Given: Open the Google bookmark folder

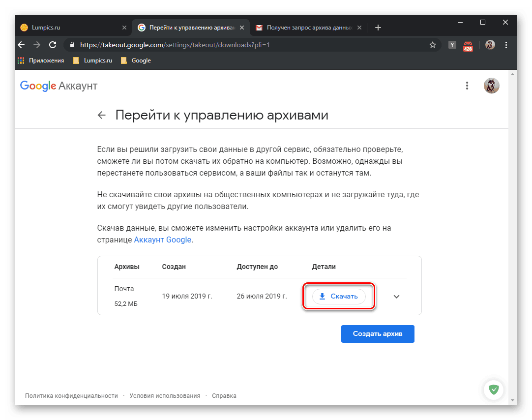Looking at the screenshot, I should coord(136,60).
